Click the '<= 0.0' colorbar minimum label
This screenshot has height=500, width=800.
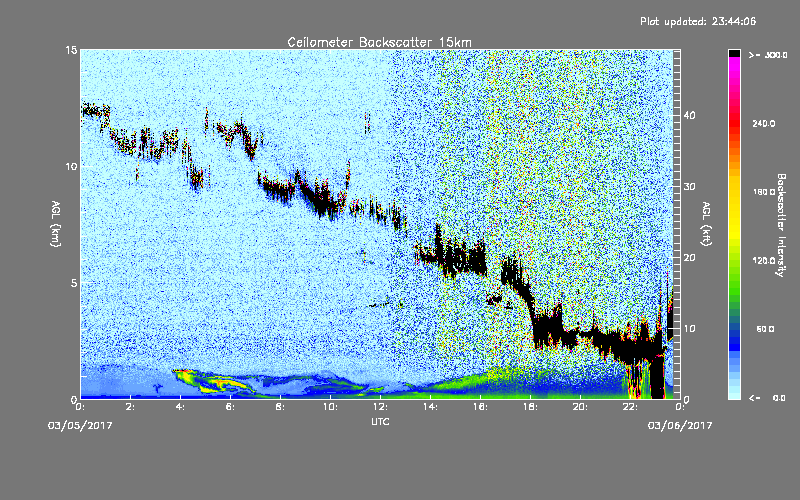[767, 398]
